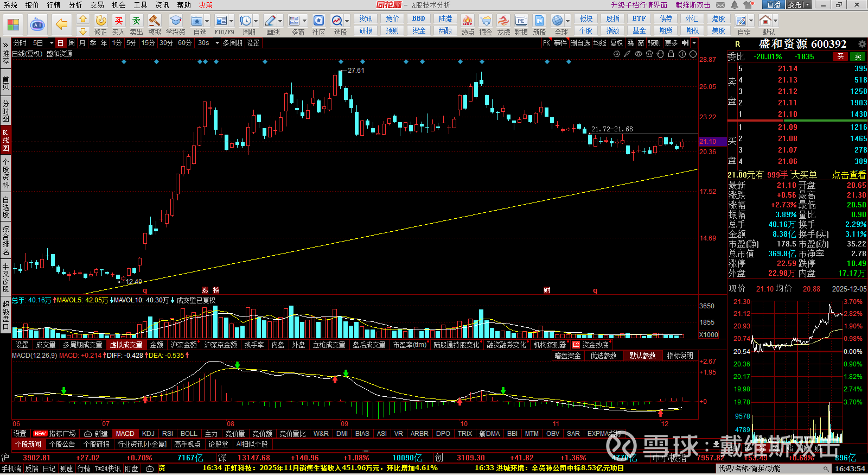Expand the 5日 period dropdown arrow
Viewport: 868px width, 475px height.
52,43
